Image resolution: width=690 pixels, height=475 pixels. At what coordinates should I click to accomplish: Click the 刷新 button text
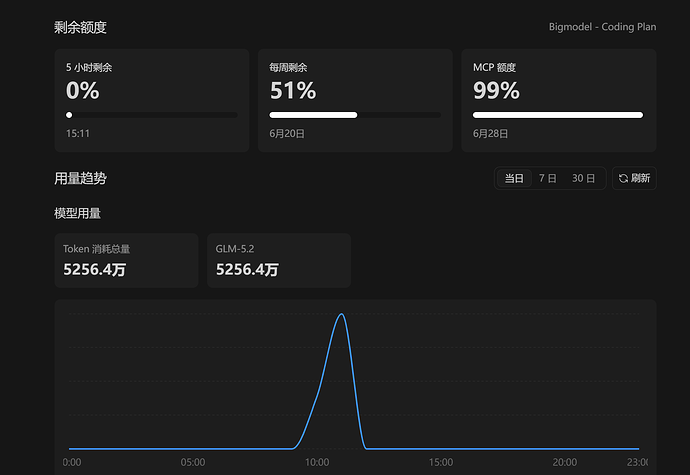(x=640, y=178)
